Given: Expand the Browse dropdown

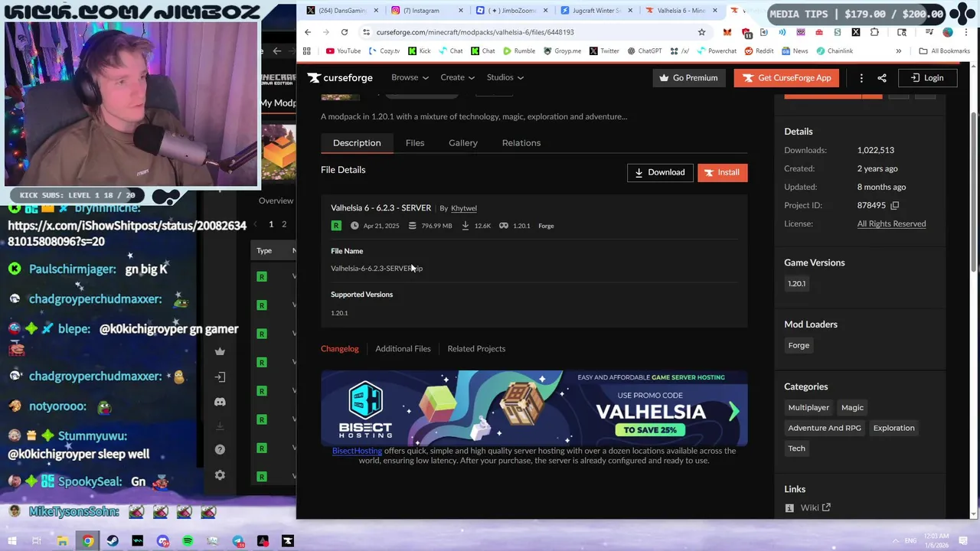Looking at the screenshot, I should 410,77.
